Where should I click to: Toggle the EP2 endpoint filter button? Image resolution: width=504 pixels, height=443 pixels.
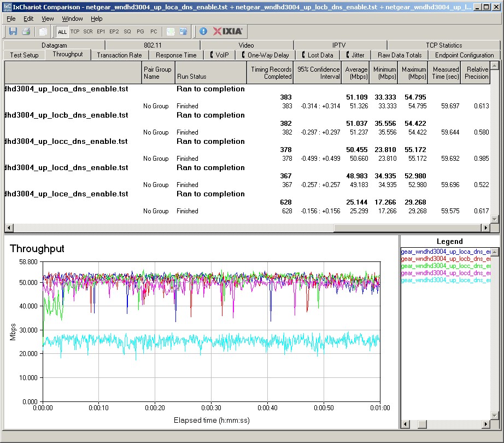[x=114, y=32]
